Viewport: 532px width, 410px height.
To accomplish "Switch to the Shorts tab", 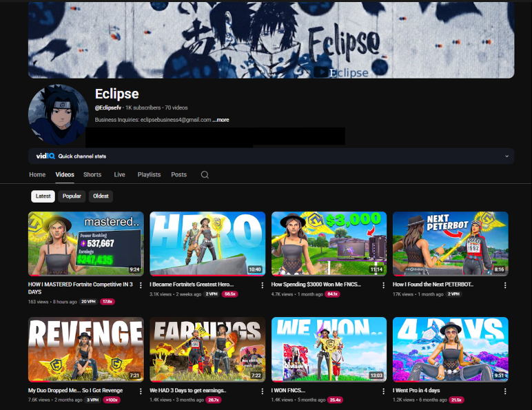I will [92, 174].
